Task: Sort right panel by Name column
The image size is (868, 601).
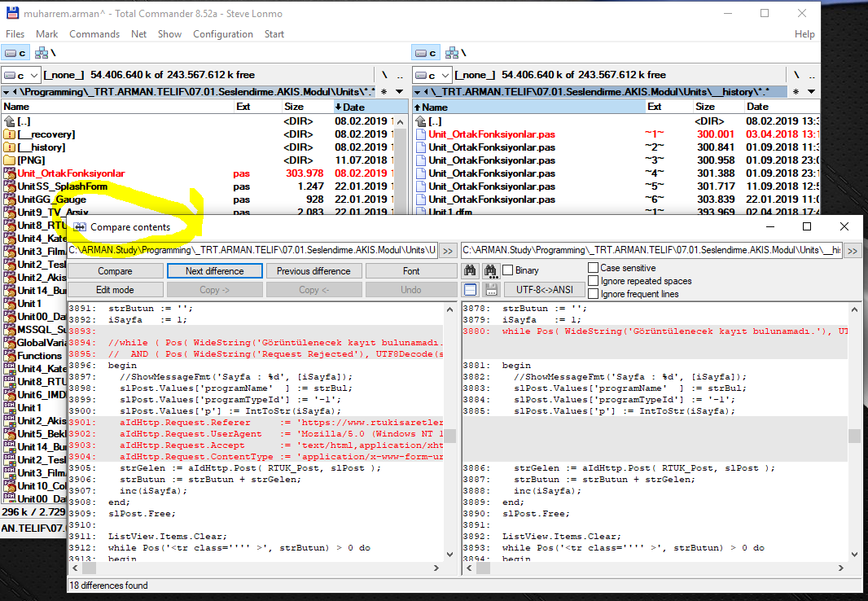Action: point(528,107)
